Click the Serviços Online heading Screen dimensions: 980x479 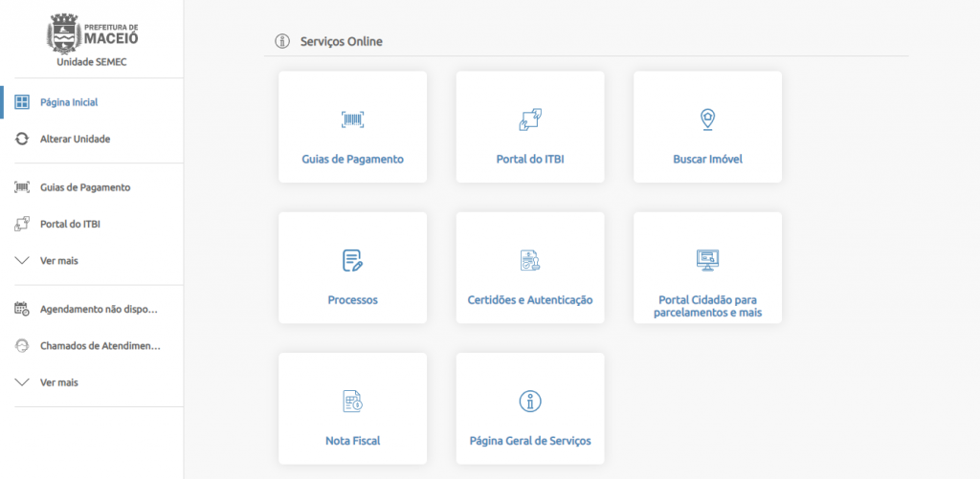tap(342, 42)
